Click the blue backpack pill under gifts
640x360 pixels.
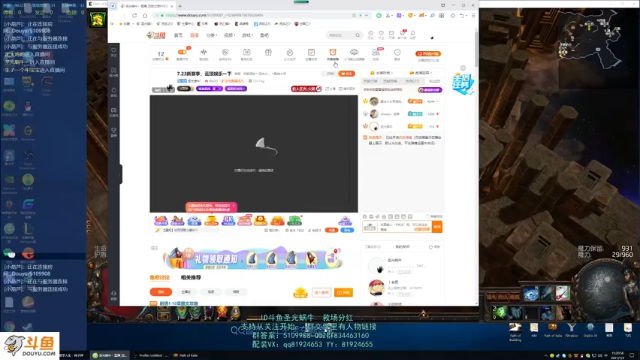[347, 230]
